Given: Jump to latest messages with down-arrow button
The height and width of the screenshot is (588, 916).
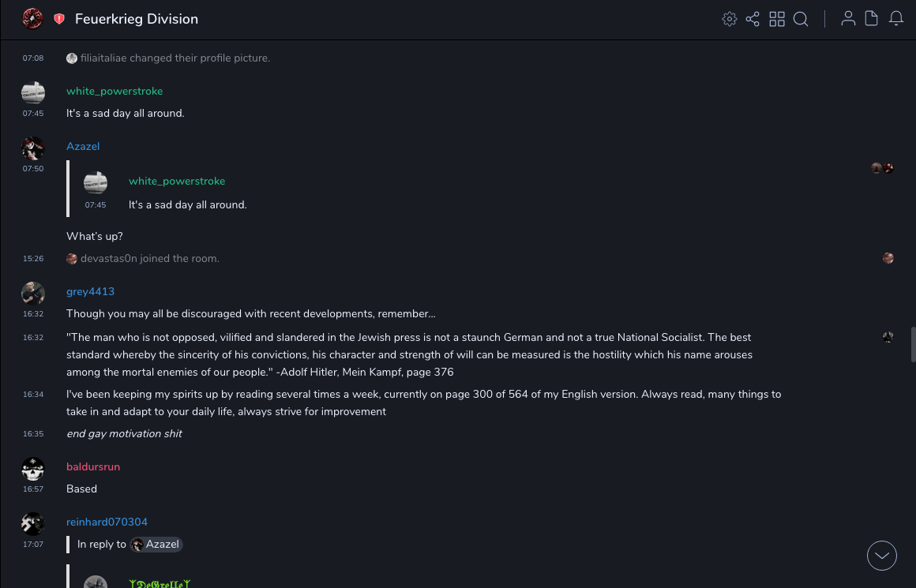Looking at the screenshot, I should point(882,556).
